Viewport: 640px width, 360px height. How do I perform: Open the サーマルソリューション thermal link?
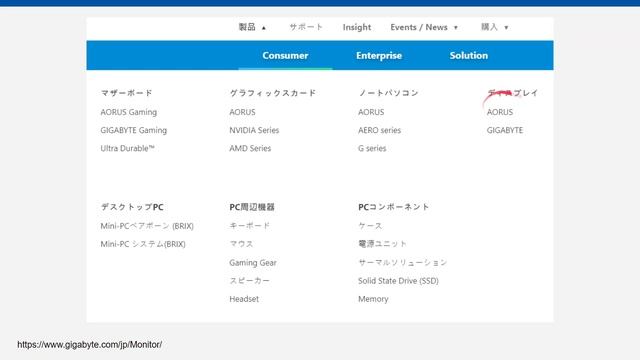pyautogui.click(x=402, y=262)
